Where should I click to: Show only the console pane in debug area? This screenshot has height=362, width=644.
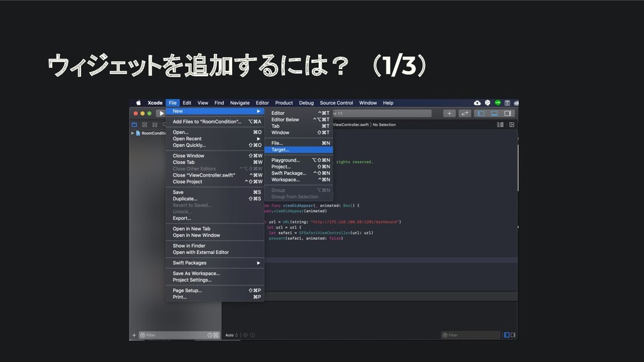[513, 335]
